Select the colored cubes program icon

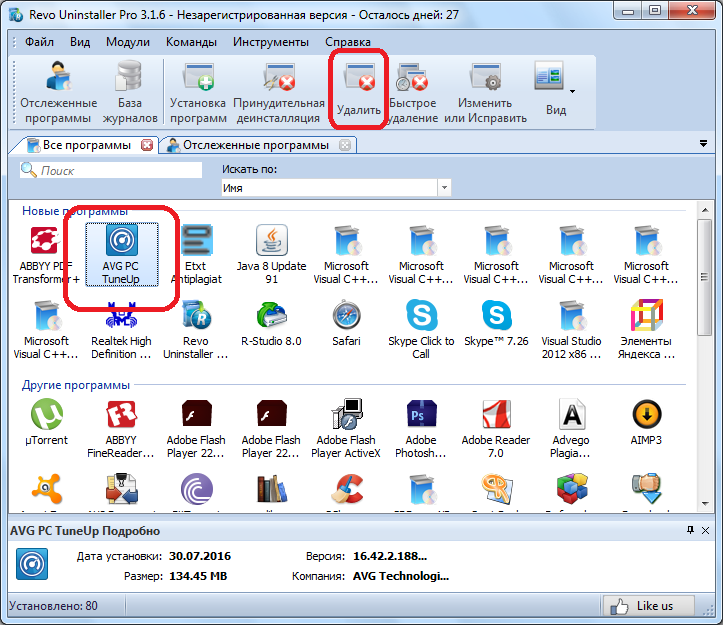(572, 489)
